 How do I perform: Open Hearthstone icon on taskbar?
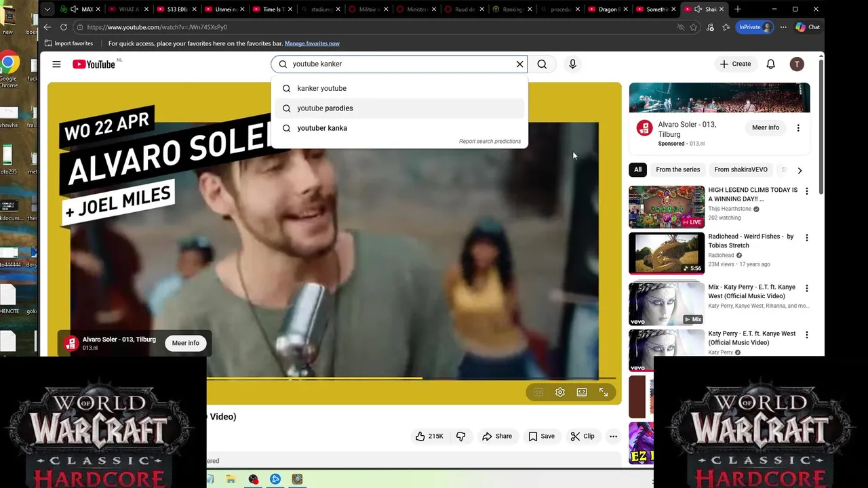pyautogui.click(x=297, y=479)
